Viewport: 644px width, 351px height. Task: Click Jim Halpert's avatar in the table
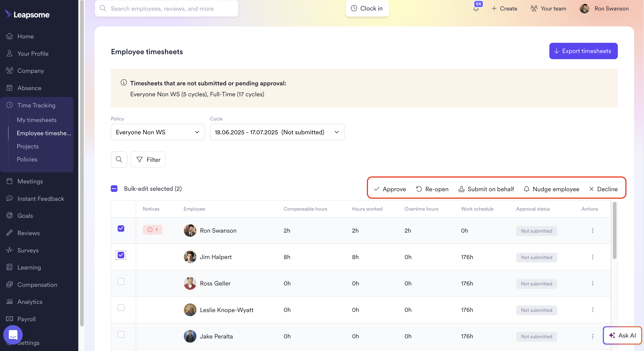click(x=190, y=257)
